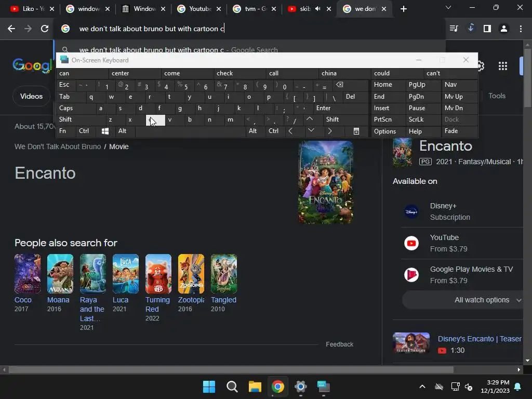
Task: Open Moana movie thumbnail
Action: click(x=60, y=274)
